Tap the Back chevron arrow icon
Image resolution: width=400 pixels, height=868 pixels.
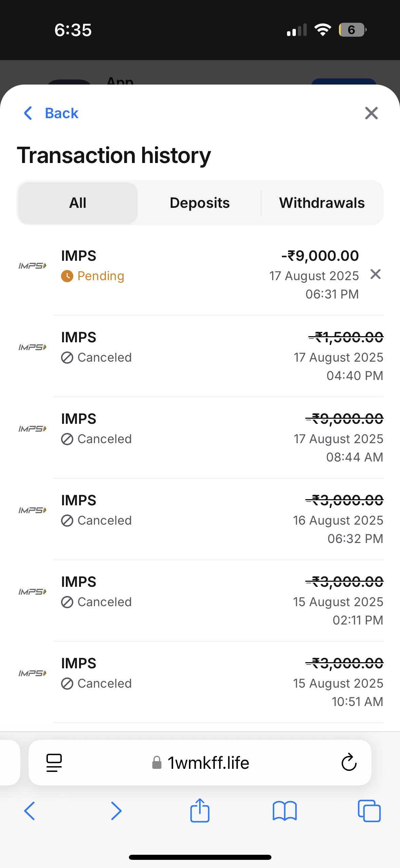pyautogui.click(x=28, y=113)
